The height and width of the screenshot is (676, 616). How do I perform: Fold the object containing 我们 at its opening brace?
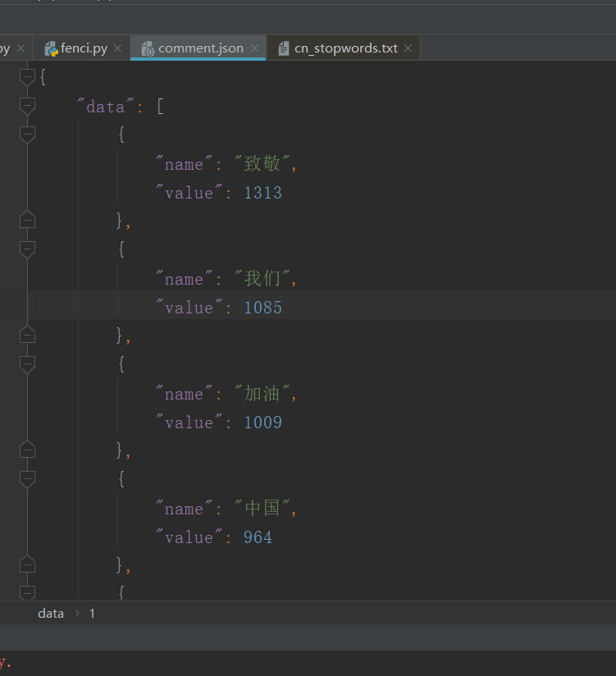pyautogui.click(x=27, y=249)
